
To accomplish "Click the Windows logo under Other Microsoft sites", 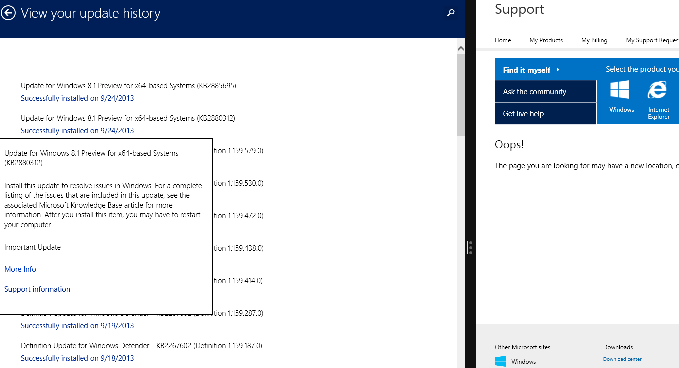I will pyautogui.click(x=500, y=361).
